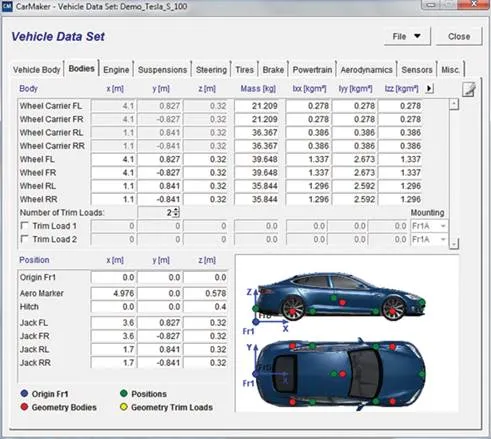The height and width of the screenshot is (439, 491).
Task: Click the Mass [kg] column header
Action: coord(258,89)
